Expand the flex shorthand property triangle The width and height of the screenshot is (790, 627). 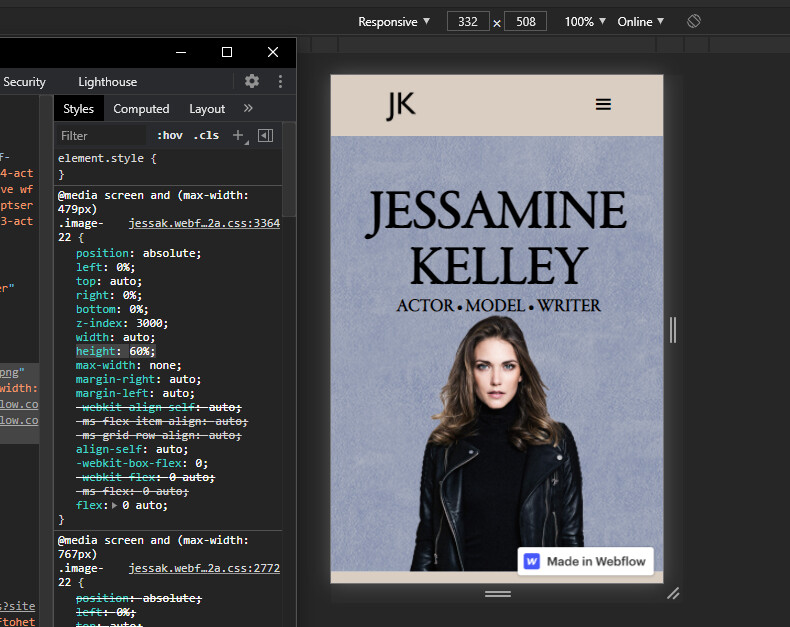coord(114,505)
